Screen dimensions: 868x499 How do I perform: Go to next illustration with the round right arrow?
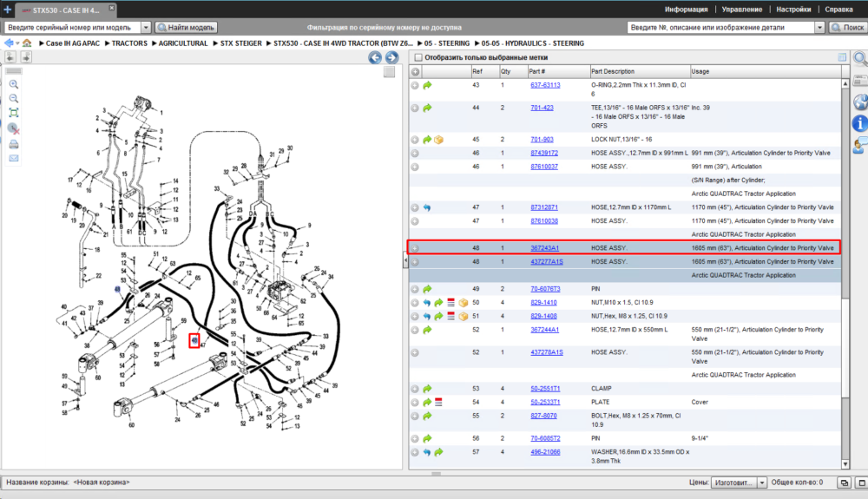point(392,57)
